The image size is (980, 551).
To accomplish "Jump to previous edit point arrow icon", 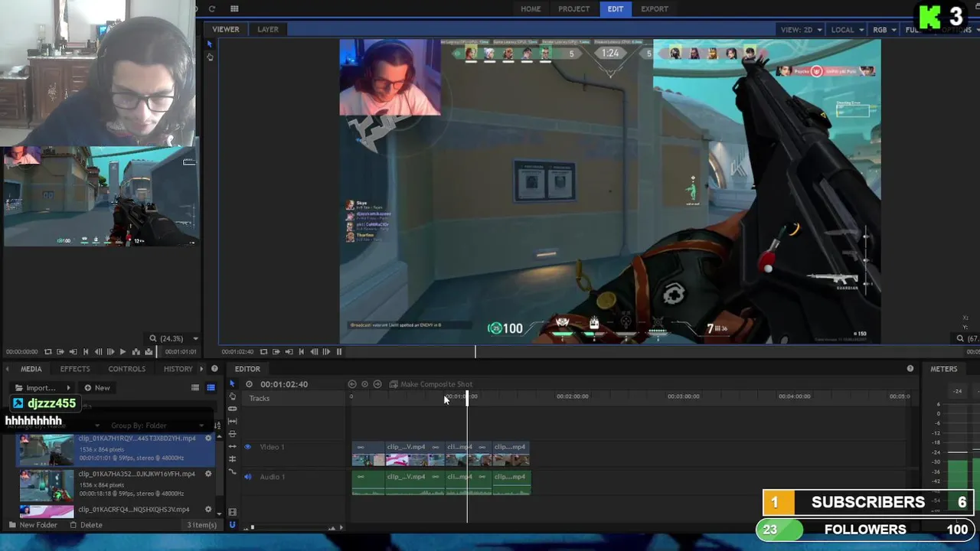I will click(x=352, y=384).
